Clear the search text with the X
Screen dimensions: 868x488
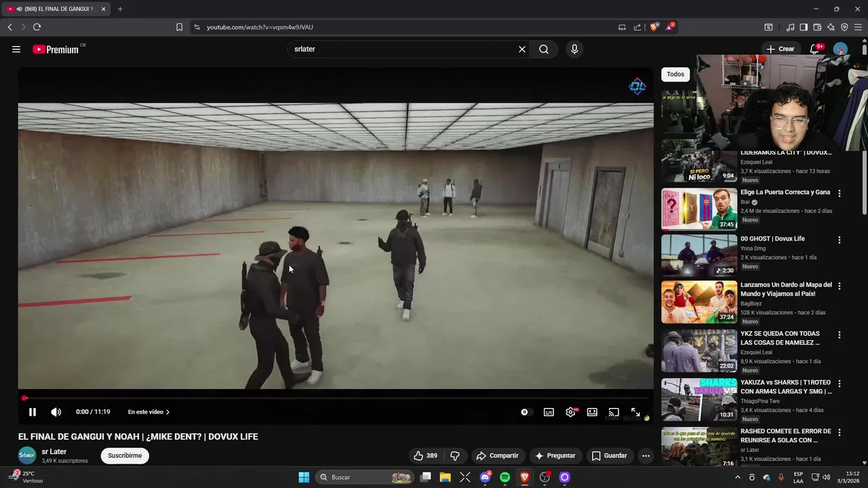(x=522, y=49)
